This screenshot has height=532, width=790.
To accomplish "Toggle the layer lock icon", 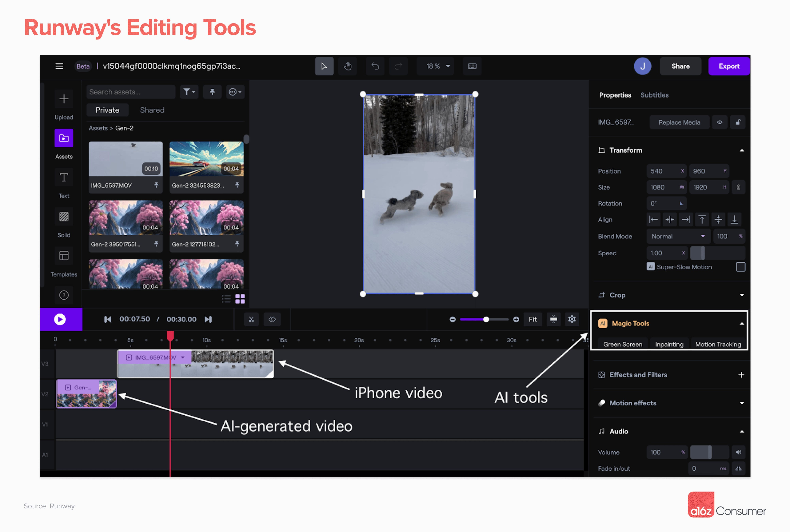I will [x=738, y=122].
